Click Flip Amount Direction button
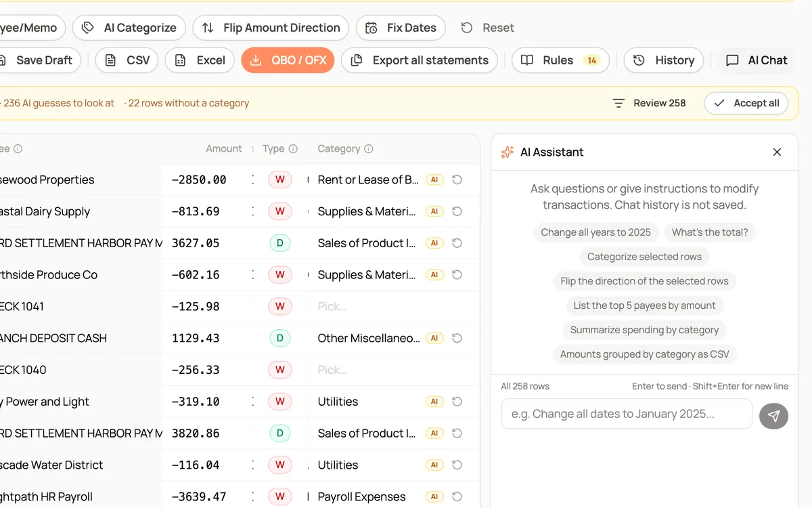This screenshot has width=812, height=508. click(271, 28)
